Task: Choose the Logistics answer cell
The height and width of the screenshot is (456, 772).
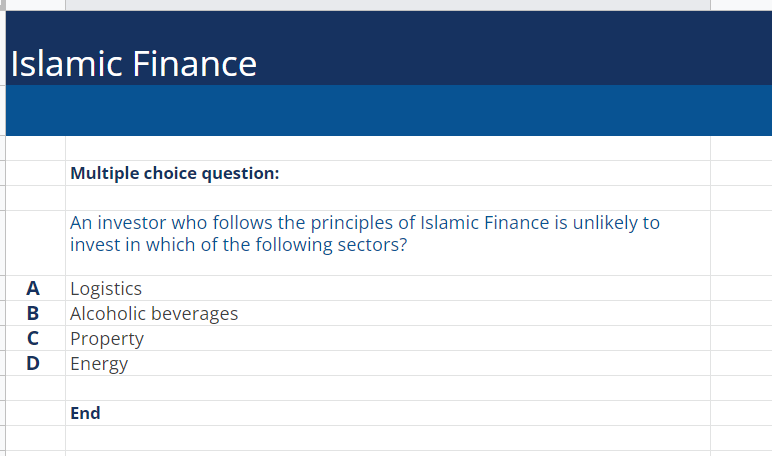Action: [x=106, y=288]
